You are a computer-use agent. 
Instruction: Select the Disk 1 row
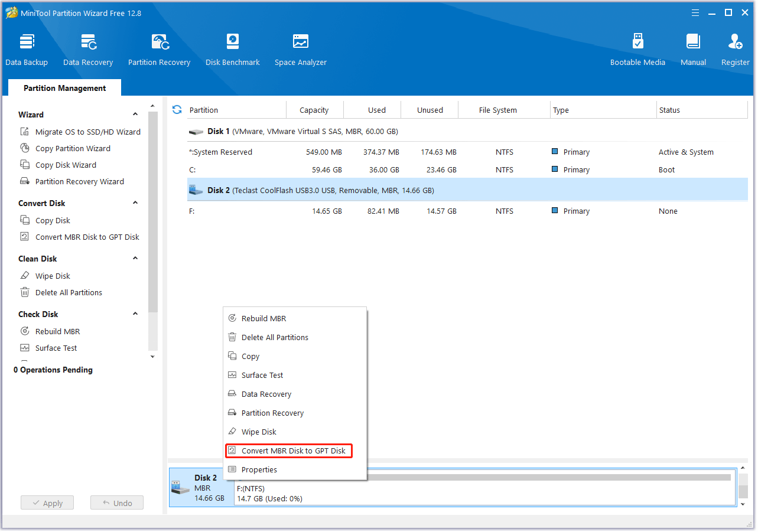click(x=467, y=132)
